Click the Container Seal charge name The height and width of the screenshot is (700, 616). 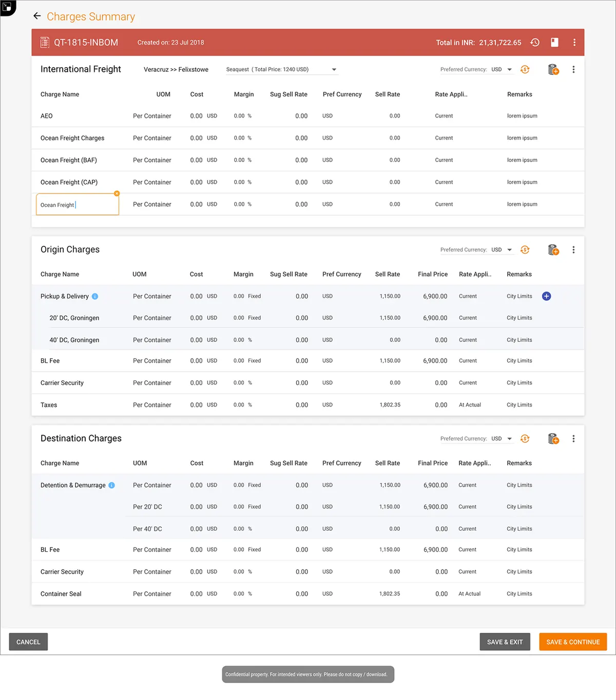click(x=61, y=594)
